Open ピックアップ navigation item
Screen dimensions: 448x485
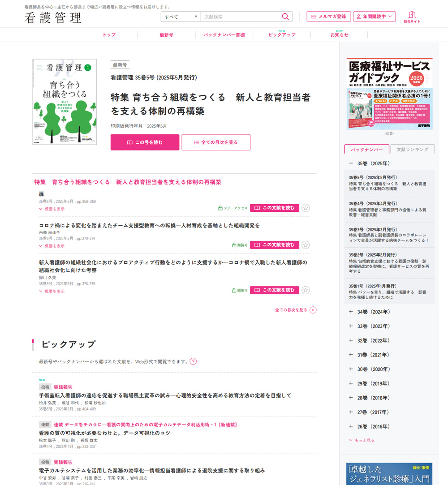282,35
